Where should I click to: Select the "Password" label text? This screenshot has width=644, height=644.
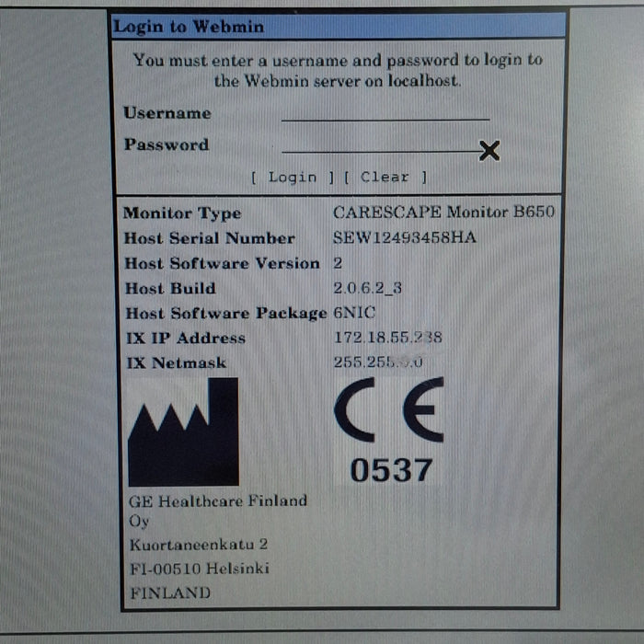tap(167, 144)
